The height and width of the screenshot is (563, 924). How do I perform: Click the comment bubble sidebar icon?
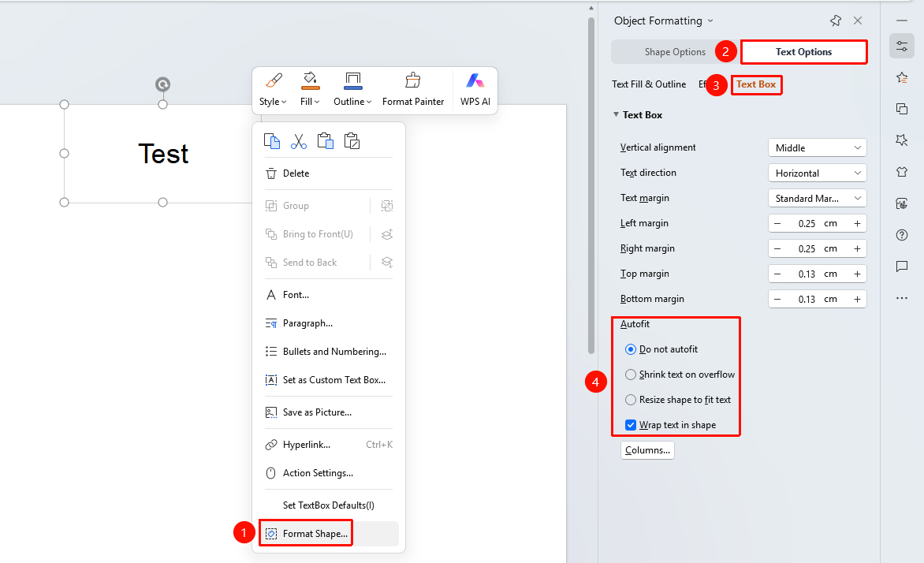point(902,267)
